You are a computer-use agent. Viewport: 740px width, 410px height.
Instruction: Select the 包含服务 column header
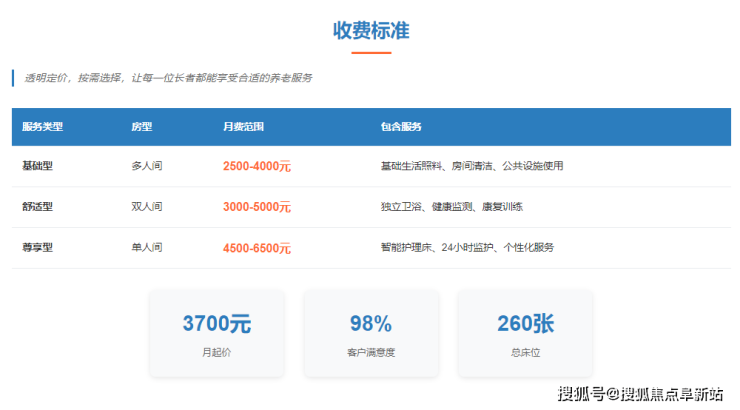[400, 127]
